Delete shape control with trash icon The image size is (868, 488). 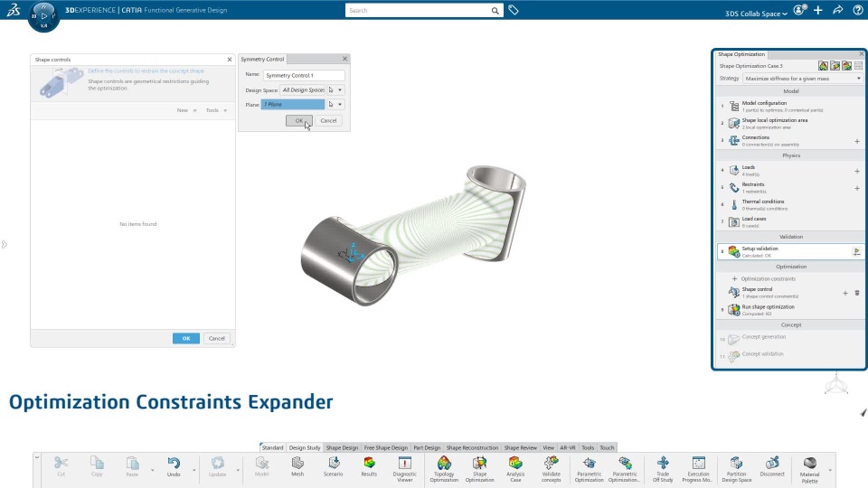pos(857,293)
